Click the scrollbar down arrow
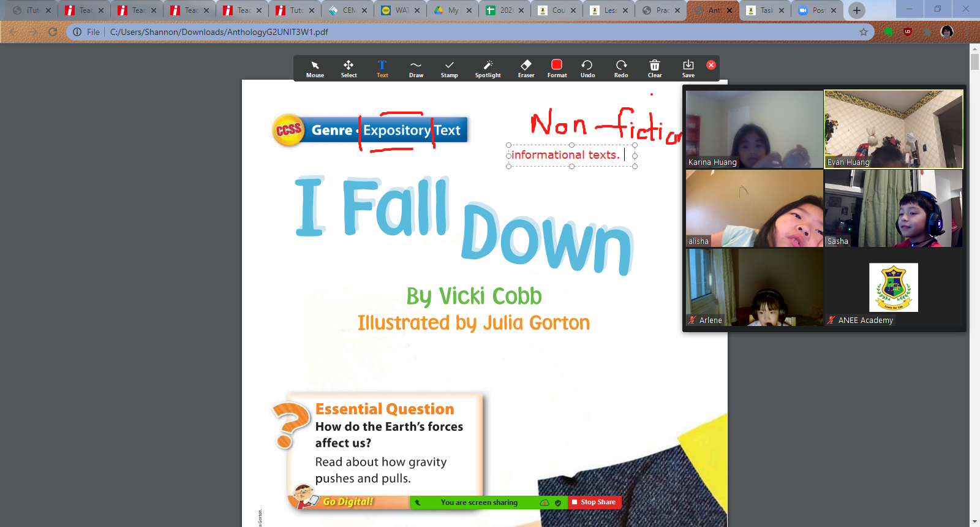This screenshot has height=527, width=980. [974, 521]
